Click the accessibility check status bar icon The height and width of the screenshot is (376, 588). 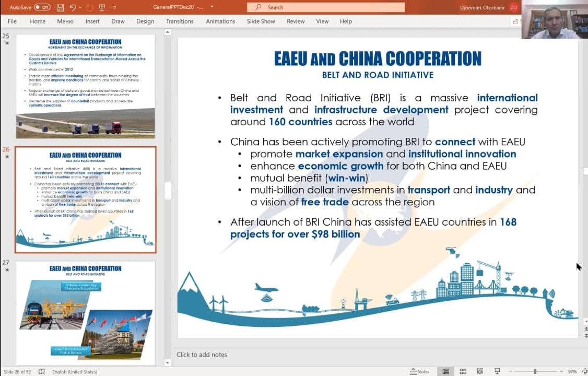(42, 371)
